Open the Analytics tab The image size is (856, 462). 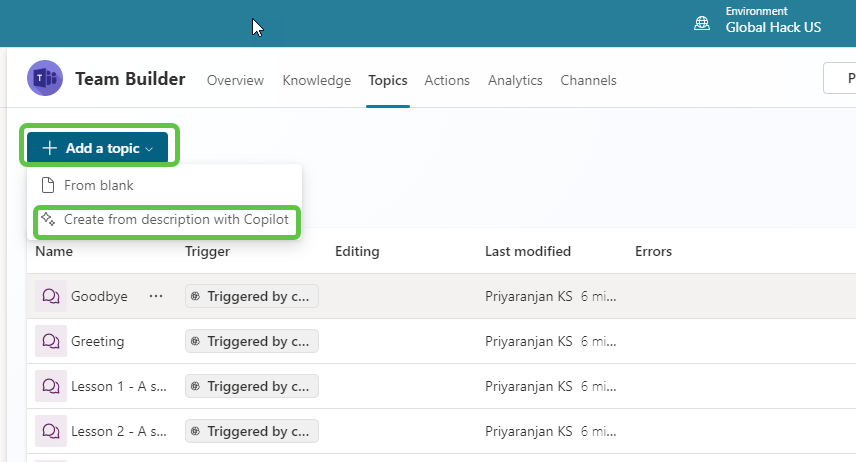click(x=515, y=80)
